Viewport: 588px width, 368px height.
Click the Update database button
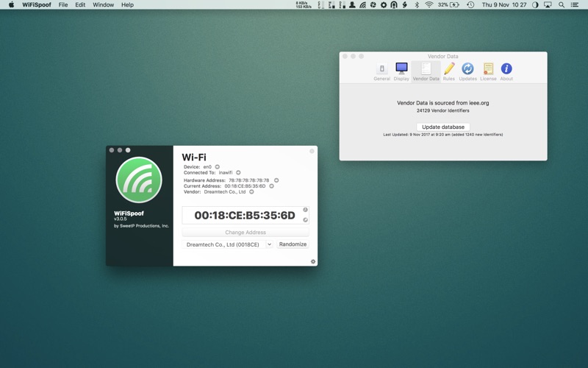[443, 127]
